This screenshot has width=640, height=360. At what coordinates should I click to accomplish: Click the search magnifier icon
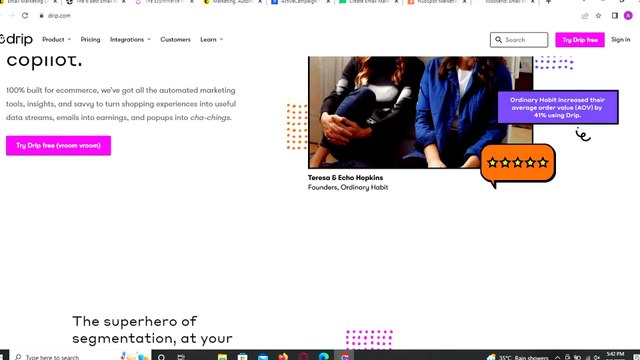498,40
